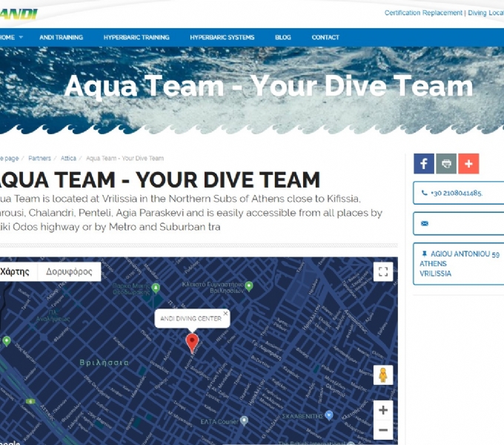The height and width of the screenshot is (445, 504).
Task: Click the Πάρκο Μίκης Θεοδωράκης green pin
Action: (156, 288)
